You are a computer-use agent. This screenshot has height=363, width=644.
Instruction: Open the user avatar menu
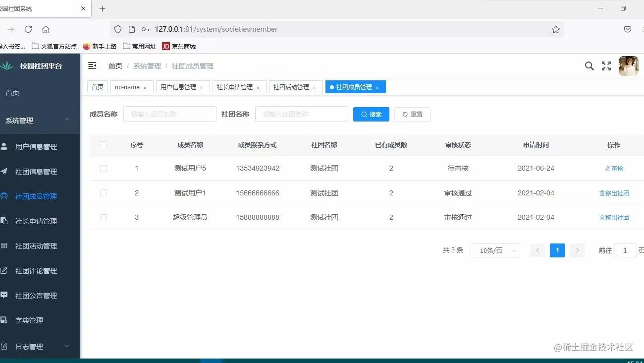pos(628,66)
